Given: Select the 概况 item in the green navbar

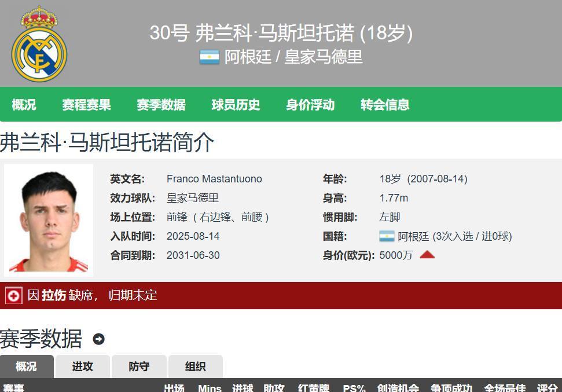Looking at the screenshot, I should (x=24, y=105).
